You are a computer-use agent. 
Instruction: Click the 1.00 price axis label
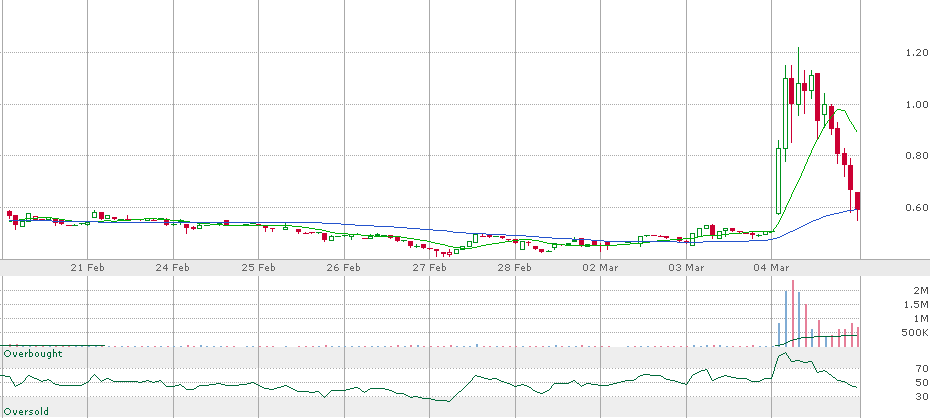(x=917, y=104)
